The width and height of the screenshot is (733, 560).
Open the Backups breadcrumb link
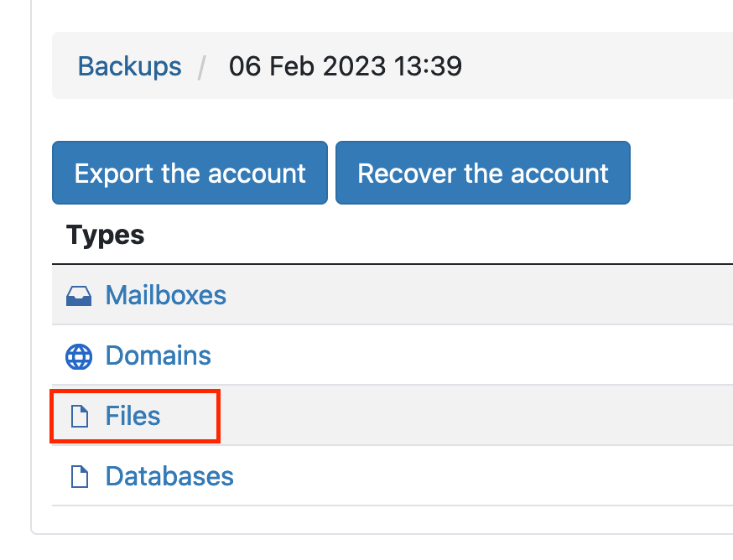tap(129, 66)
